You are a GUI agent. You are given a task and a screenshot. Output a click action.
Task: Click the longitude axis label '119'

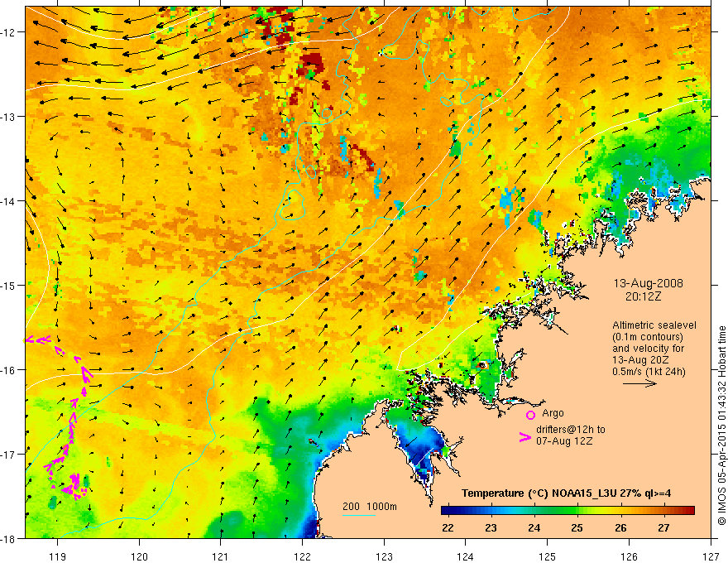pos(58,556)
